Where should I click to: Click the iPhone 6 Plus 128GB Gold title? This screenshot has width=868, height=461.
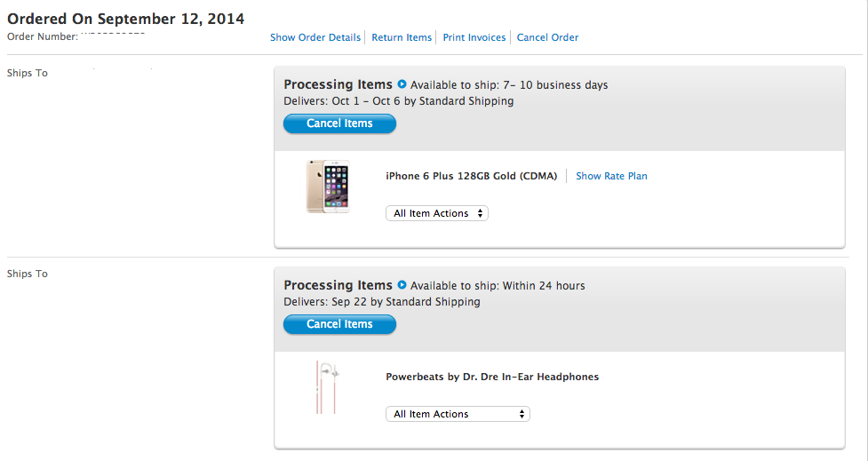pyautogui.click(x=471, y=176)
